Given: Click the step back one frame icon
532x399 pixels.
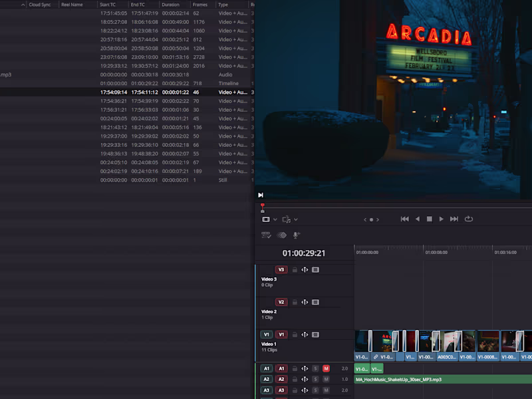Looking at the screenshot, I should click(417, 219).
